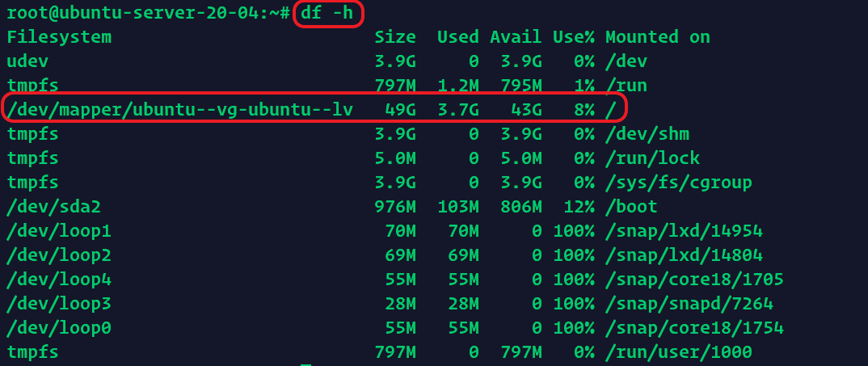Click the 'udev' filesystem name
The width and height of the screenshot is (868, 366).
tap(27, 61)
